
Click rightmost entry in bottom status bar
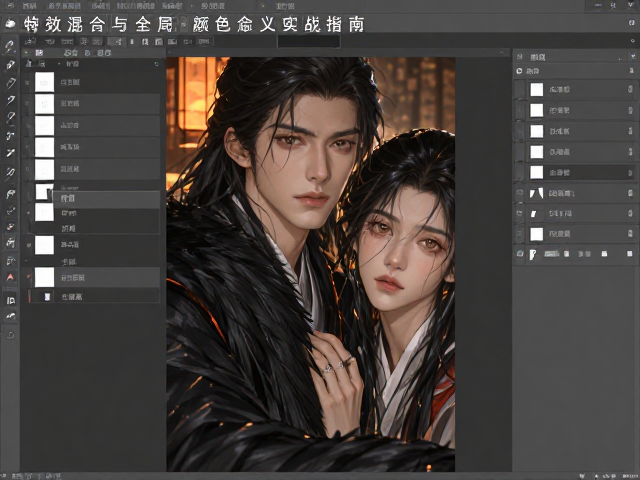pyautogui.click(x=631, y=476)
